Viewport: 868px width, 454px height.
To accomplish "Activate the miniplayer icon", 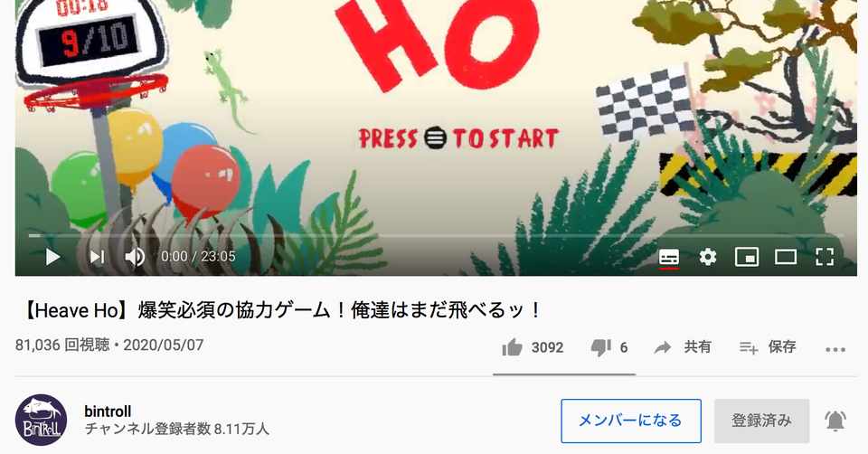I will (x=746, y=257).
